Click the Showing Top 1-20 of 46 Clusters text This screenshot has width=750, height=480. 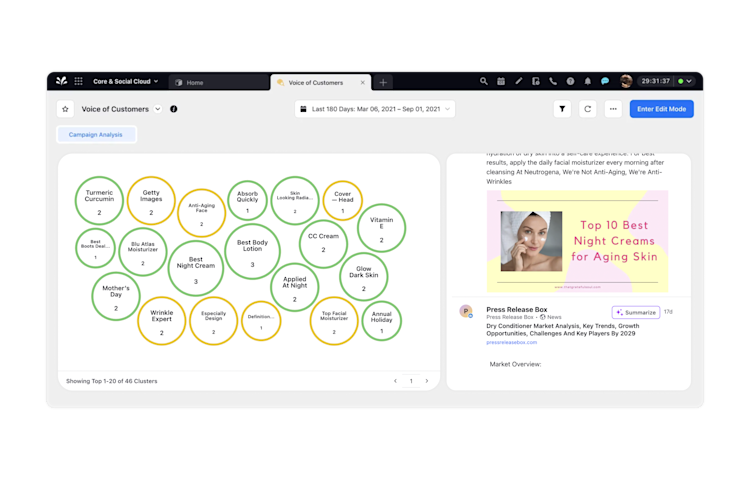pyautogui.click(x=111, y=381)
